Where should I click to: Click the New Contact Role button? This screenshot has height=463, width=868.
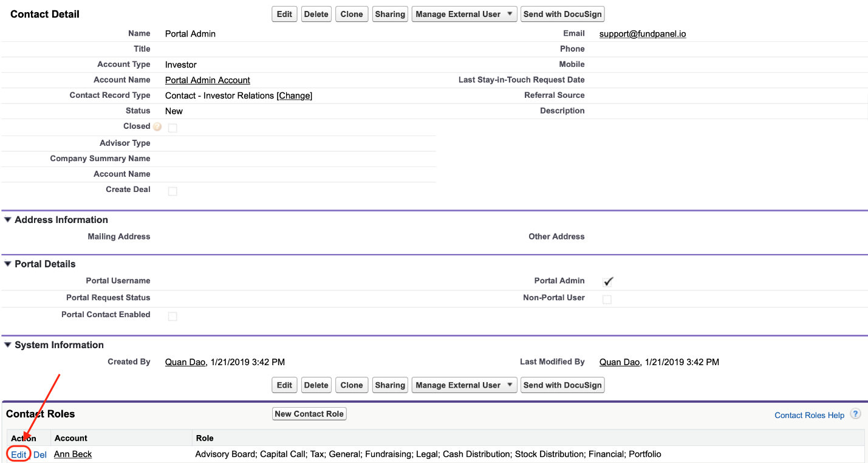click(x=309, y=414)
